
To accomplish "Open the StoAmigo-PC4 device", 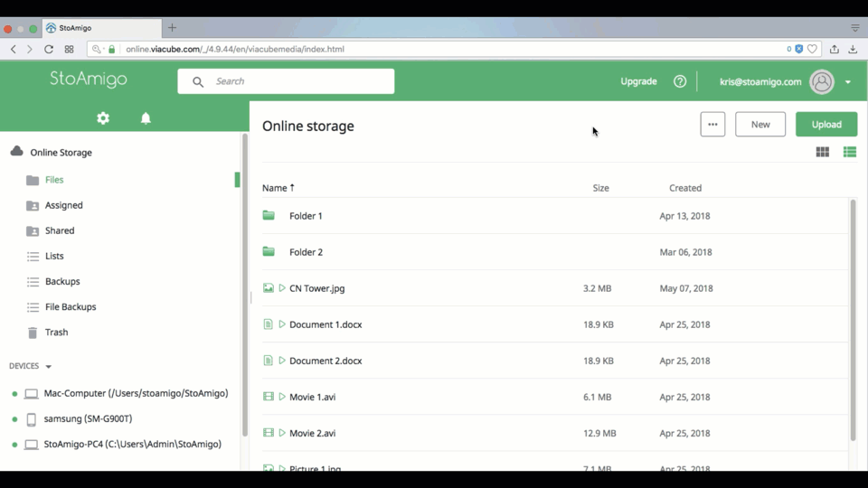I will (x=132, y=445).
